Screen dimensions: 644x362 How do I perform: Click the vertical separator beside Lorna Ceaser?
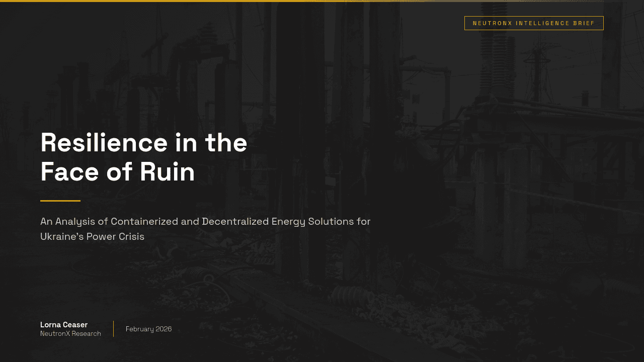click(113, 329)
